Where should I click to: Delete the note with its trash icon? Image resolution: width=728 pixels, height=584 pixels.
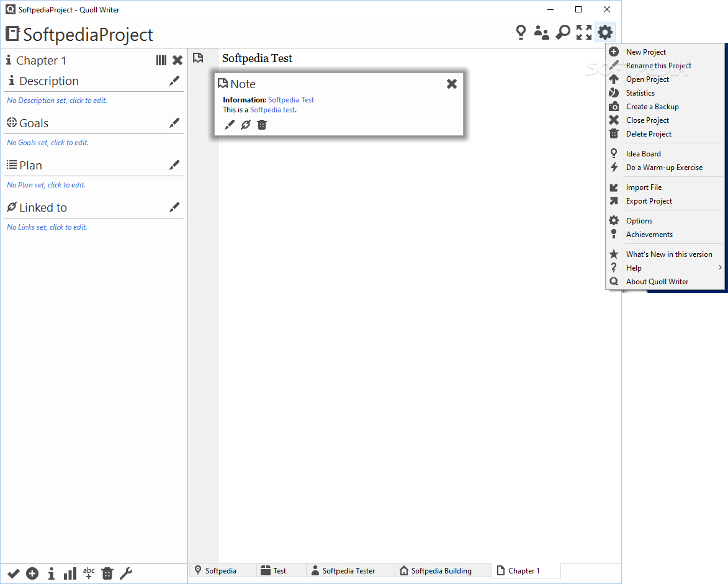262,125
